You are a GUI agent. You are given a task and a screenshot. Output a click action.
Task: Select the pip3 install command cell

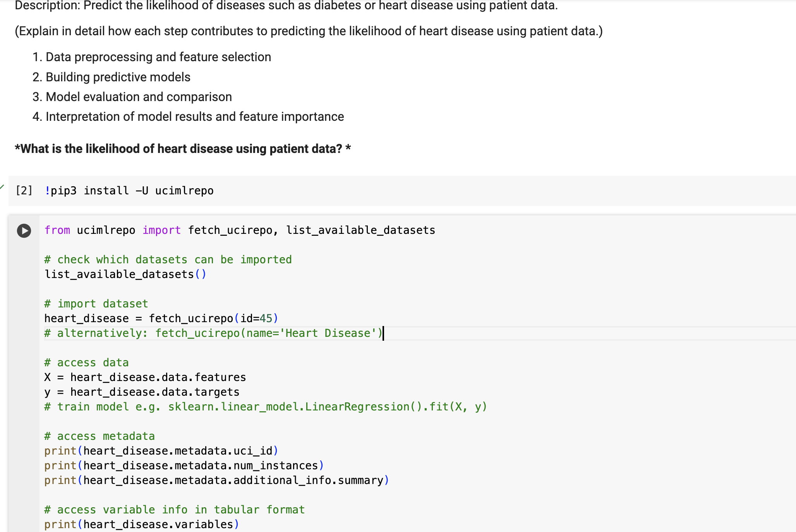129,190
